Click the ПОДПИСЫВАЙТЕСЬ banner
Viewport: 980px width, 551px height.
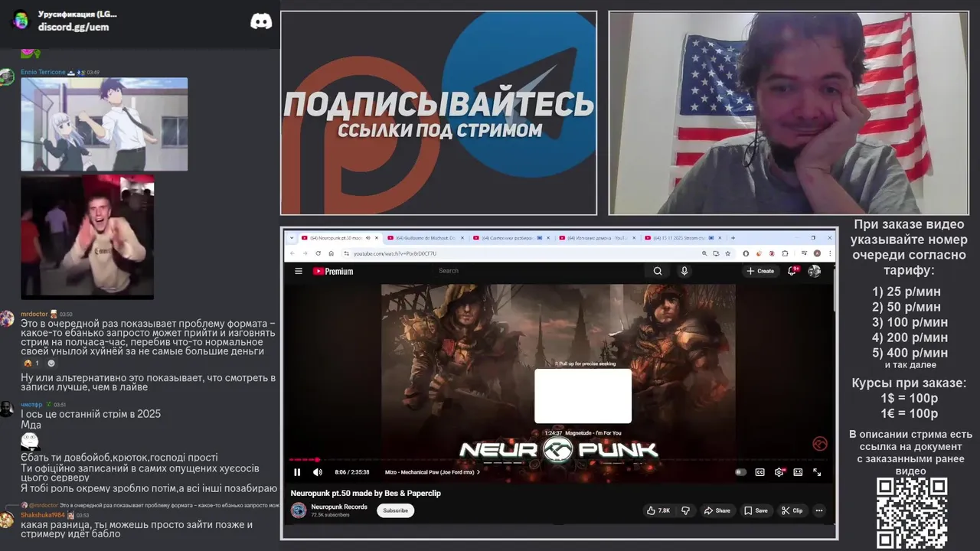[x=439, y=113]
